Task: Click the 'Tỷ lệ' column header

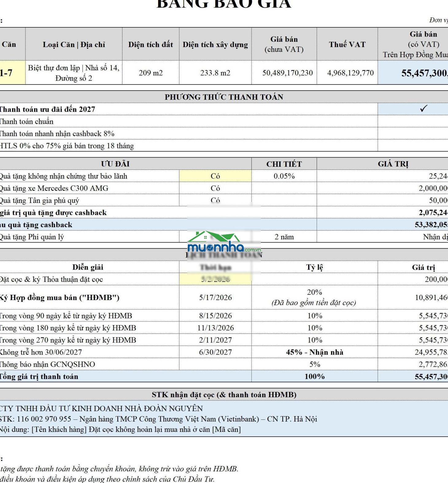Action: tap(315, 267)
